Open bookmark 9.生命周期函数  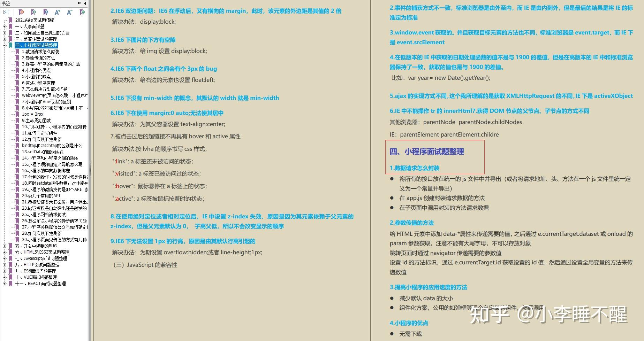[36, 121]
